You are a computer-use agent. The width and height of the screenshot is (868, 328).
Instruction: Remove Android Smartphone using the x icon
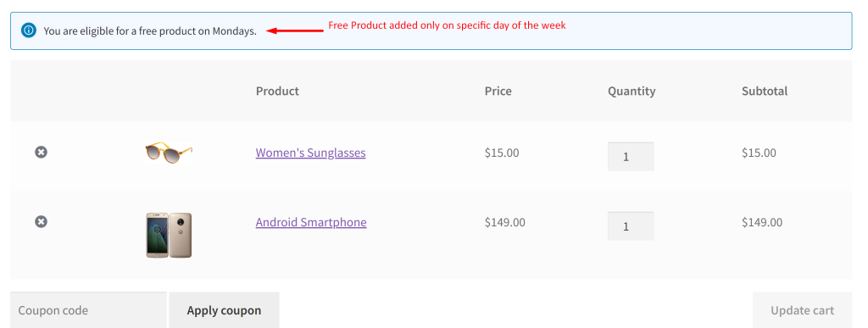[41, 221]
